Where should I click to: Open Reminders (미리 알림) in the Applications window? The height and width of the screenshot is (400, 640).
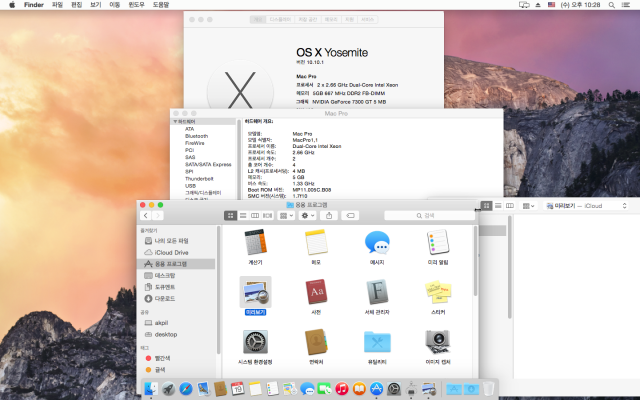tap(438, 242)
